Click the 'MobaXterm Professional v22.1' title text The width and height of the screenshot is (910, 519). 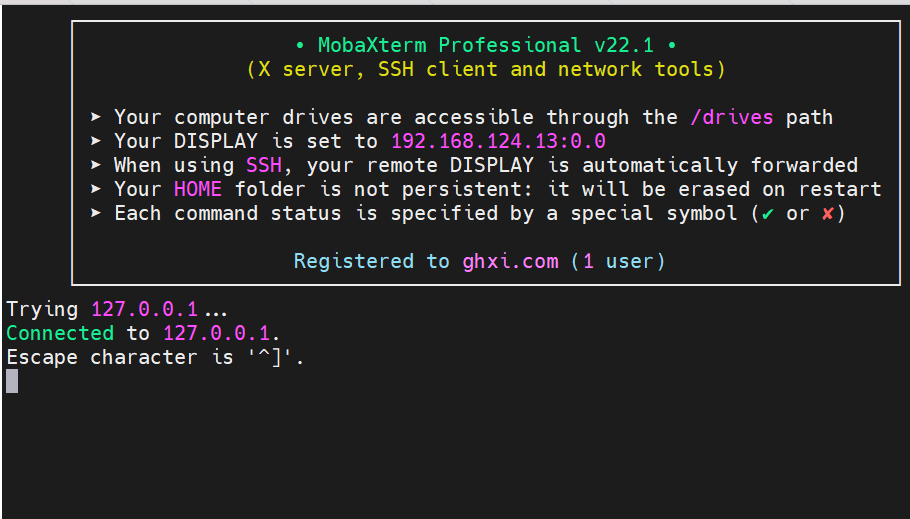pyautogui.click(x=486, y=45)
